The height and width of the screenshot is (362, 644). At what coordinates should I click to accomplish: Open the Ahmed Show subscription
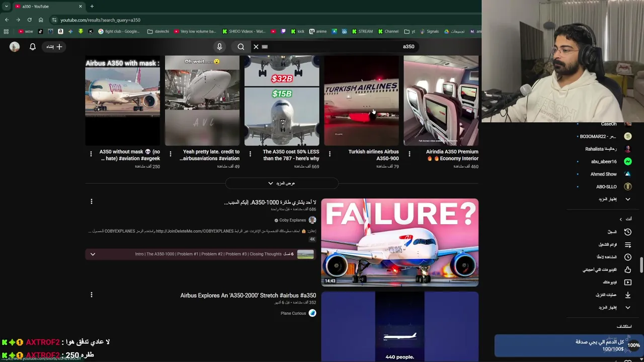click(604, 174)
